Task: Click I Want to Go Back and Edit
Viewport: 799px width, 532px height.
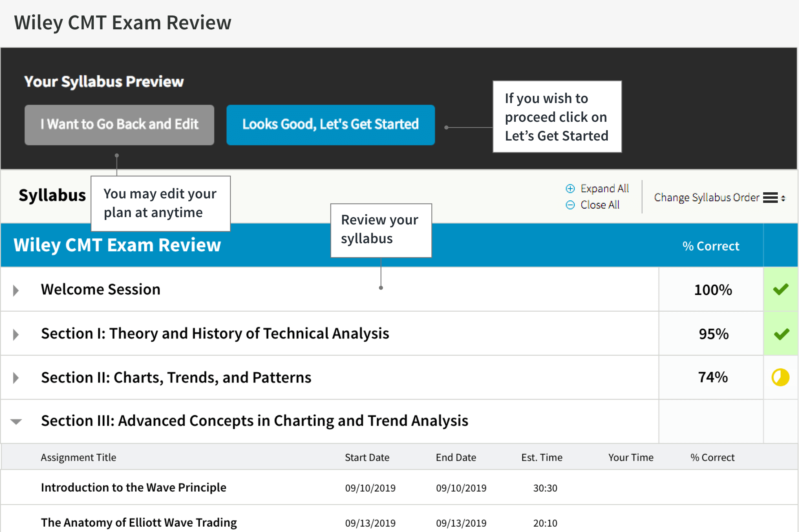Action: pos(119,125)
